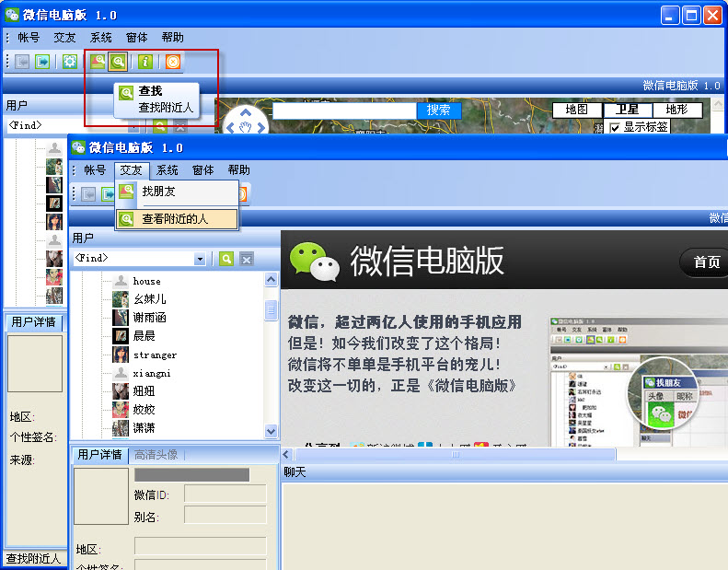
Task: Choose 找朋友 from the open 交友 menu
Action: (x=177, y=192)
